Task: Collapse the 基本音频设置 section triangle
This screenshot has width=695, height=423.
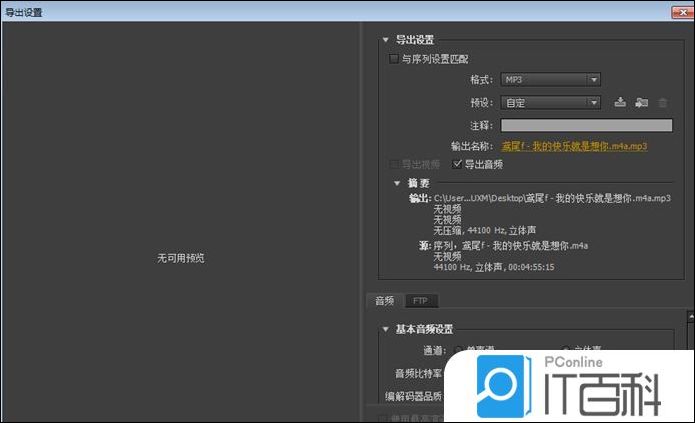Action: click(386, 329)
